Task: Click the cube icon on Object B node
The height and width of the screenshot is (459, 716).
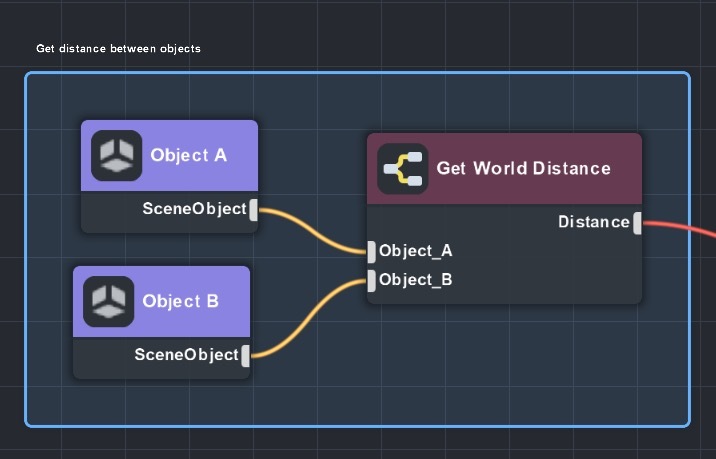Action: tap(108, 301)
